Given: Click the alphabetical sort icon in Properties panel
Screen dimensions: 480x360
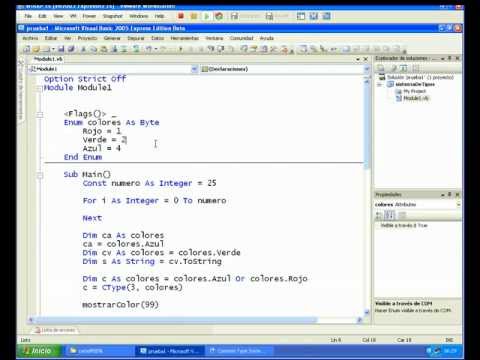Looking at the screenshot, I should coord(390,215).
